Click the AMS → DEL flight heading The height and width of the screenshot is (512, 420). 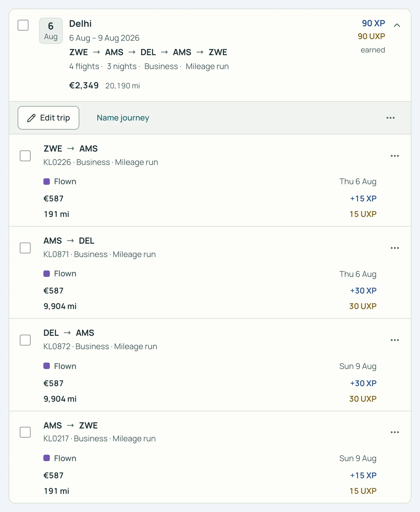tap(69, 241)
